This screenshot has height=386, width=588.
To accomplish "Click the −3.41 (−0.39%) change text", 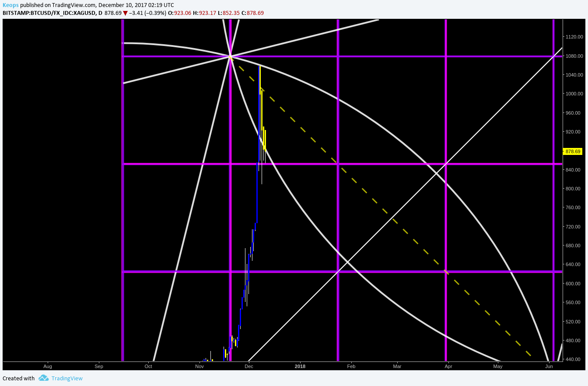I will 147,13.
